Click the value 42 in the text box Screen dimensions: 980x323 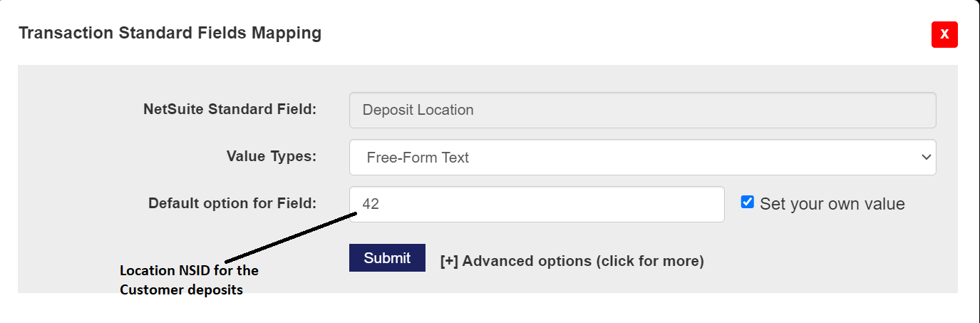coord(371,204)
